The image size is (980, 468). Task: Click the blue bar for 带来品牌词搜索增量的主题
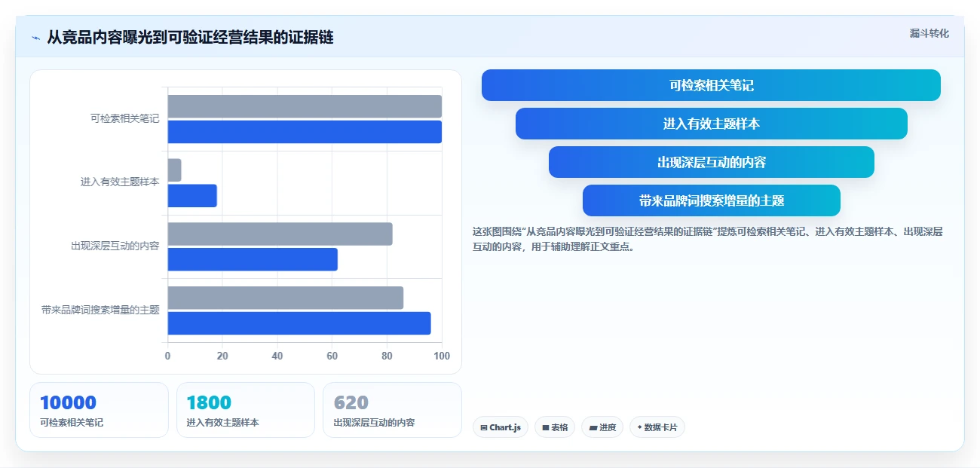[x=299, y=323]
